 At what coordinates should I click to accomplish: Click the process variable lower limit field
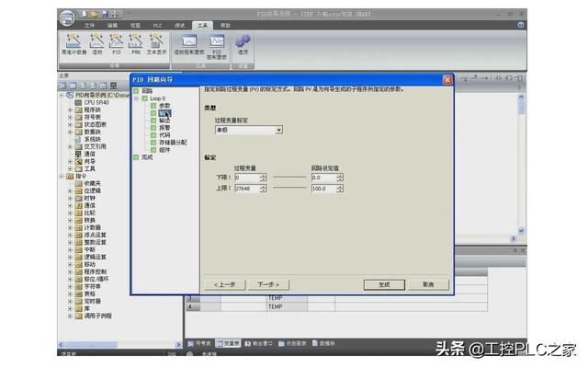point(247,178)
